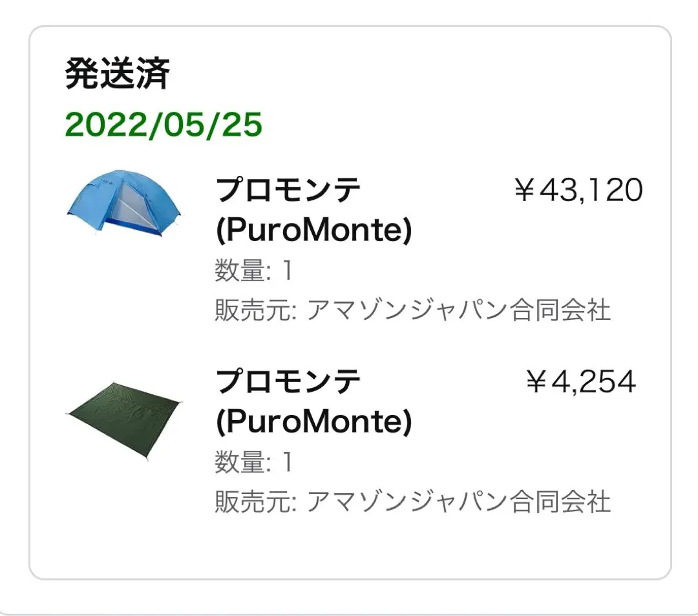Open first item's seller アマゾンジャパン合同会社
This screenshot has width=698, height=616.
click(x=458, y=310)
